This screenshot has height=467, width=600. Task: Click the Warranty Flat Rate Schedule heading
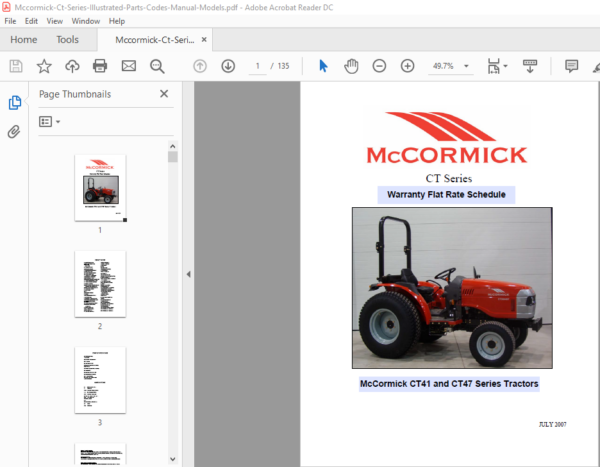pyautogui.click(x=446, y=194)
